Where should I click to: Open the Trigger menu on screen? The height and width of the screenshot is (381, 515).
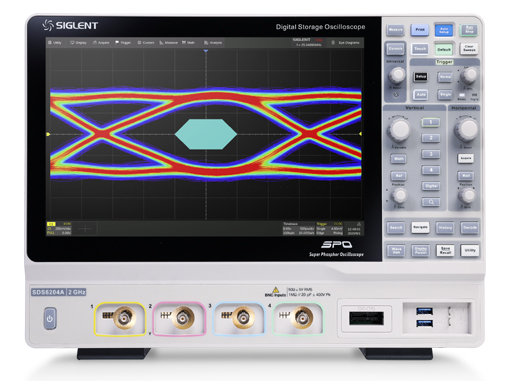(123, 43)
